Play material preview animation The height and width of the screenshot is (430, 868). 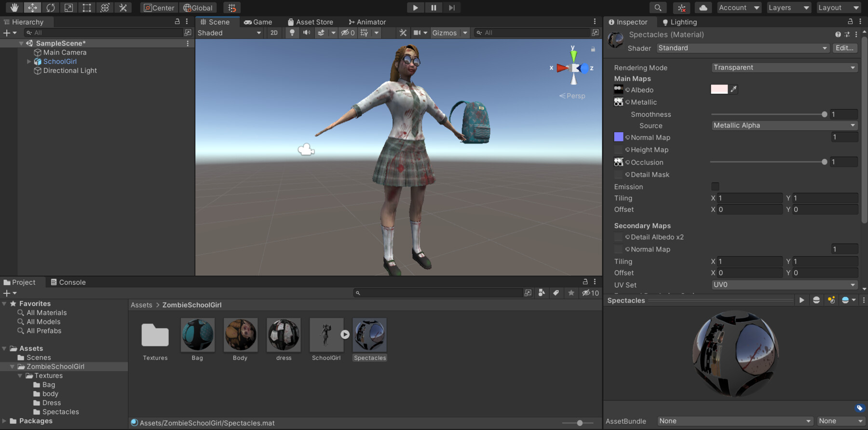click(x=801, y=300)
